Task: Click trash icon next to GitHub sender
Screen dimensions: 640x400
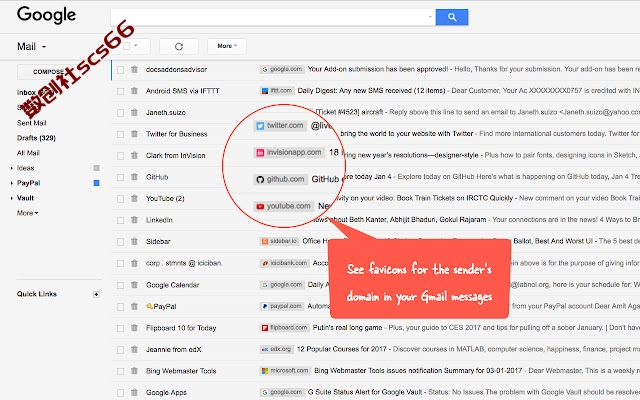Action: click(x=134, y=177)
